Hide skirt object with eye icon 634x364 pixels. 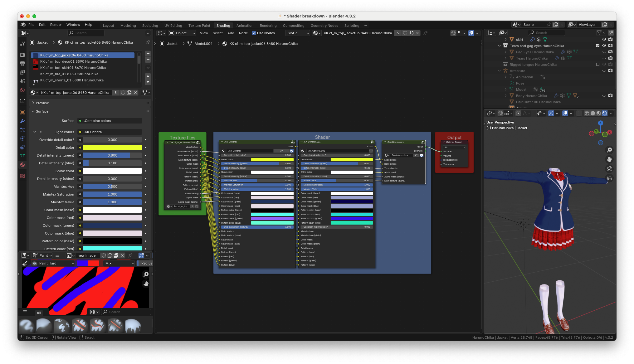point(604,39)
